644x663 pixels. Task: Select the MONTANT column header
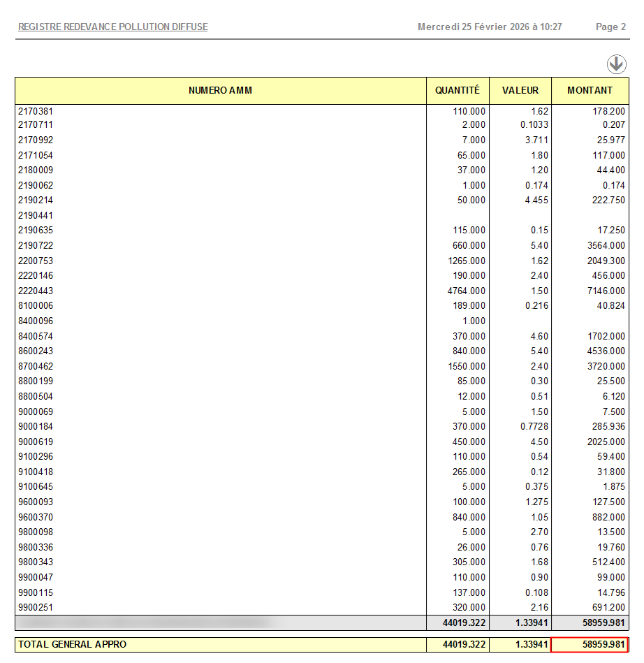[590, 91]
